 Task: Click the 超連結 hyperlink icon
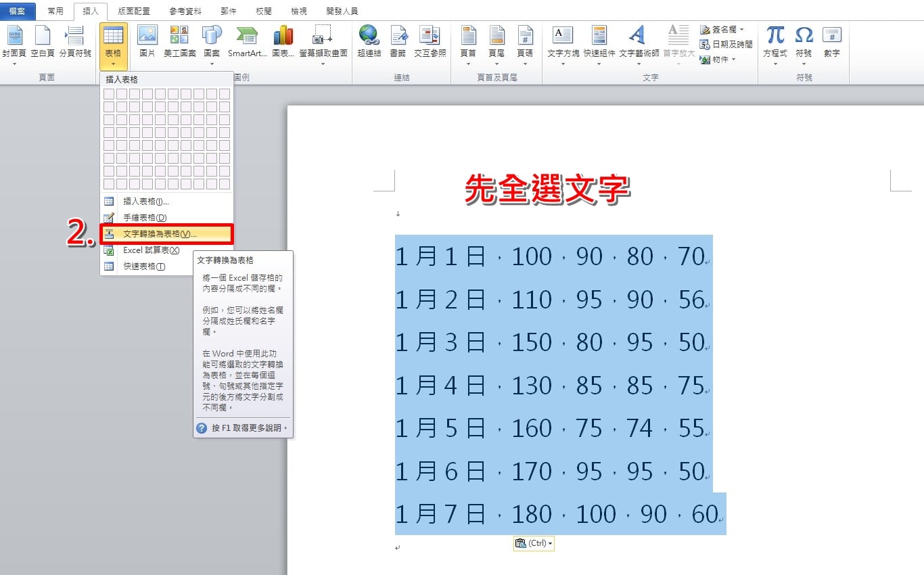[369, 35]
